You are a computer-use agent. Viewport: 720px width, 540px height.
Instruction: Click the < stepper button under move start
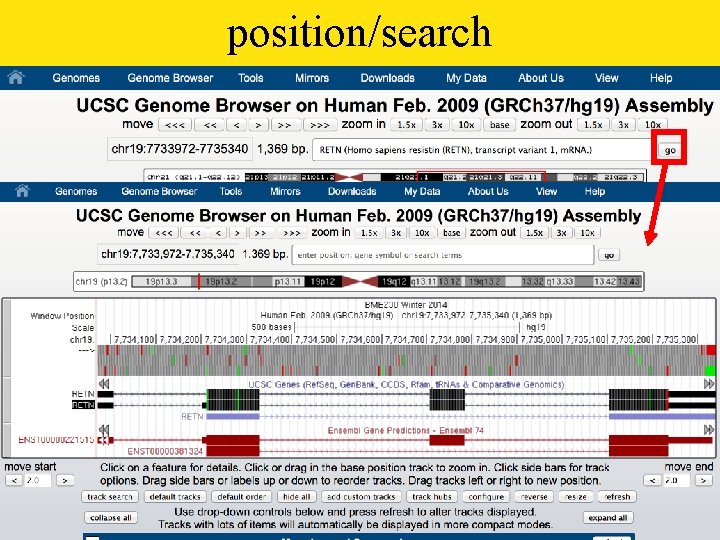[x=14, y=480]
